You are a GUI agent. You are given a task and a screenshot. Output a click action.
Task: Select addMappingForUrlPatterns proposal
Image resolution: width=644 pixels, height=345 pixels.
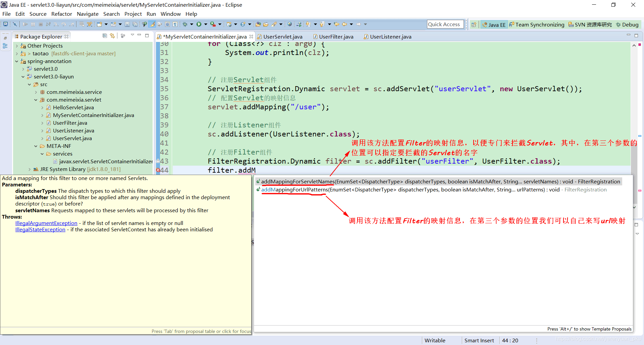click(439, 189)
